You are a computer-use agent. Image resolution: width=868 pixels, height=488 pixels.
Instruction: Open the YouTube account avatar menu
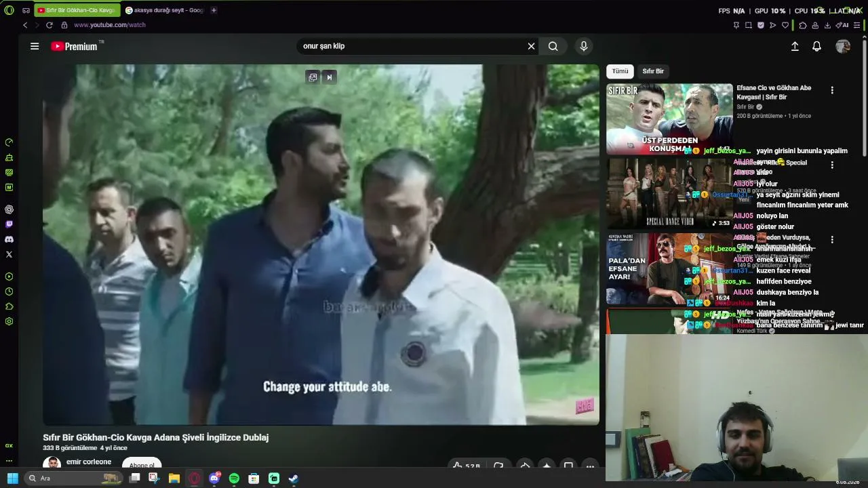click(843, 46)
